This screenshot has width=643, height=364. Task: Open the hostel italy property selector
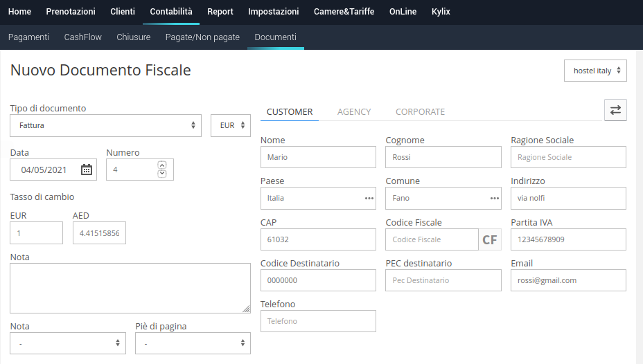595,71
